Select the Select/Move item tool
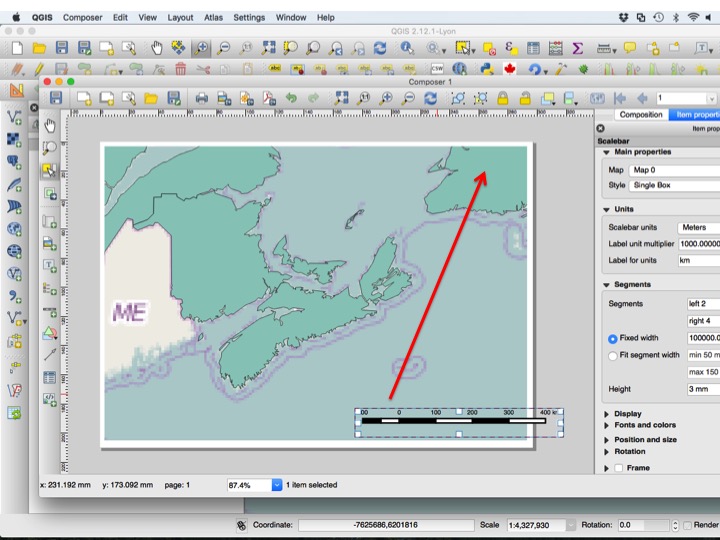This screenshot has height=540, width=720. (x=49, y=170)
